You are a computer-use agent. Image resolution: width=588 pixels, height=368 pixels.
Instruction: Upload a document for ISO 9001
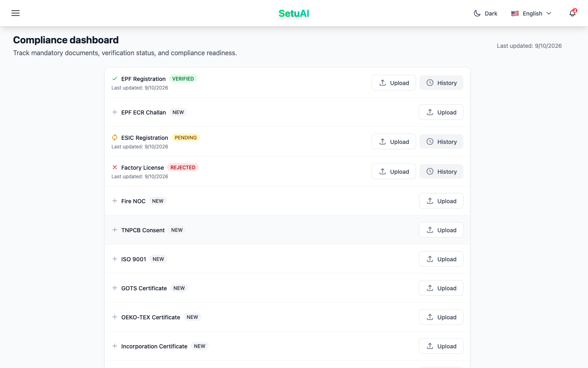pos(441,259)
